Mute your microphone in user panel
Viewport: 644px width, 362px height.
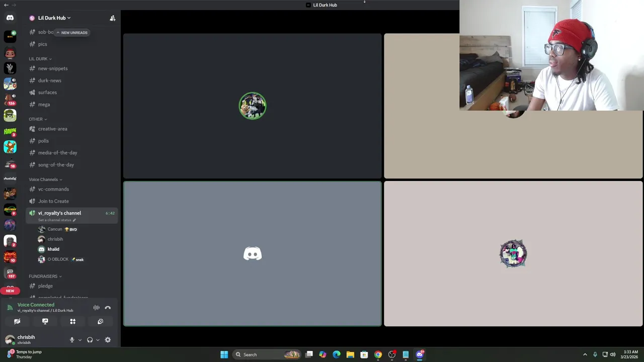tap(72, 340)
